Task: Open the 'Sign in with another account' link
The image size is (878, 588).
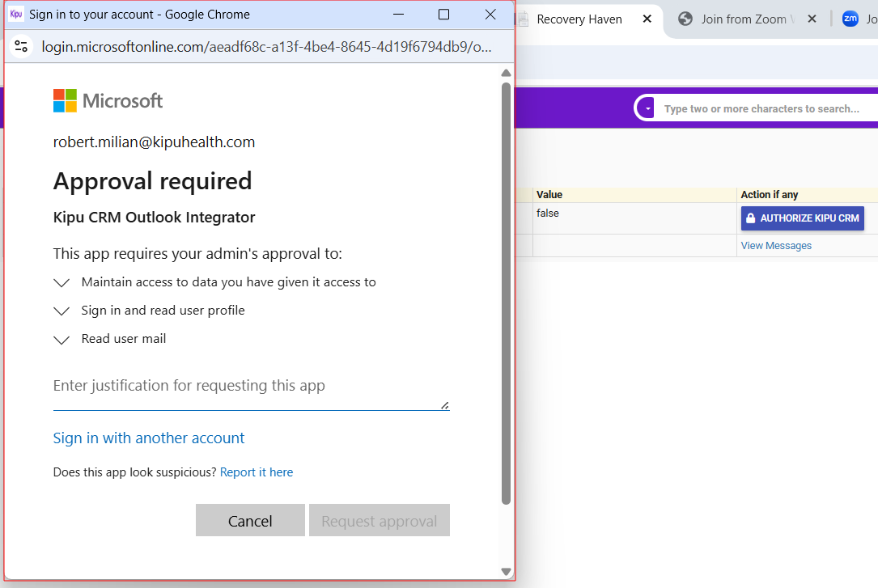Action: [149, 438]
